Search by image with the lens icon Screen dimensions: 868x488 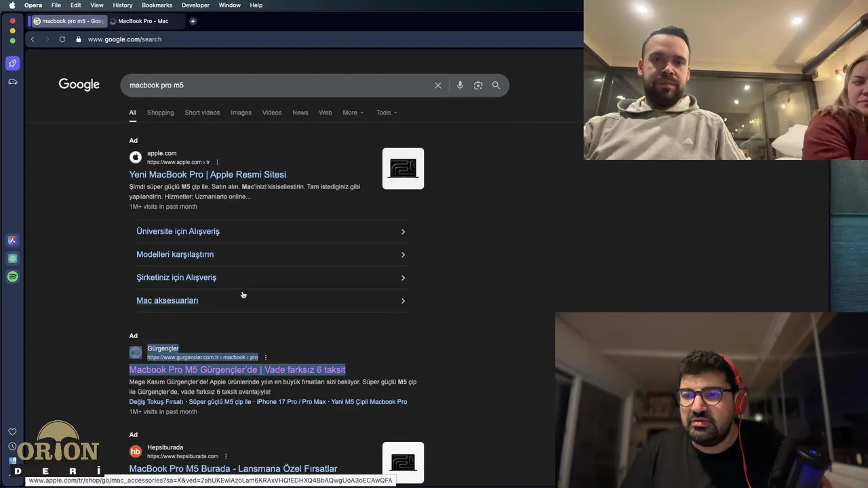point(478,85)
